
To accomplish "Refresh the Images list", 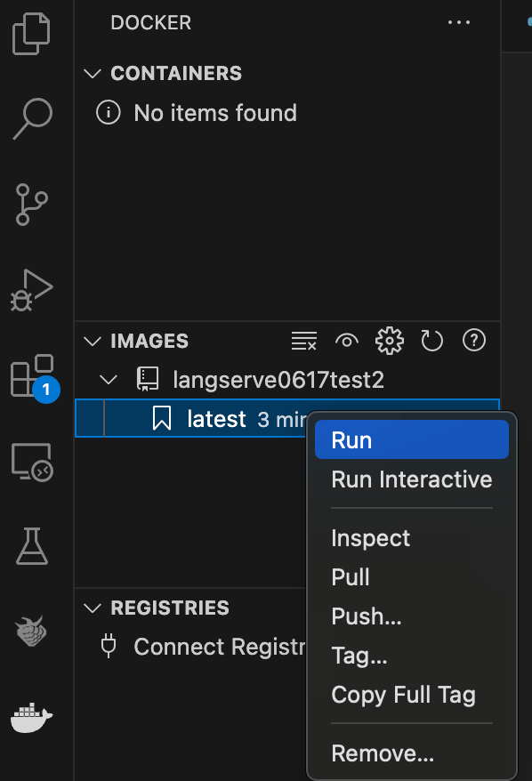I will click(x=431, y=342).
